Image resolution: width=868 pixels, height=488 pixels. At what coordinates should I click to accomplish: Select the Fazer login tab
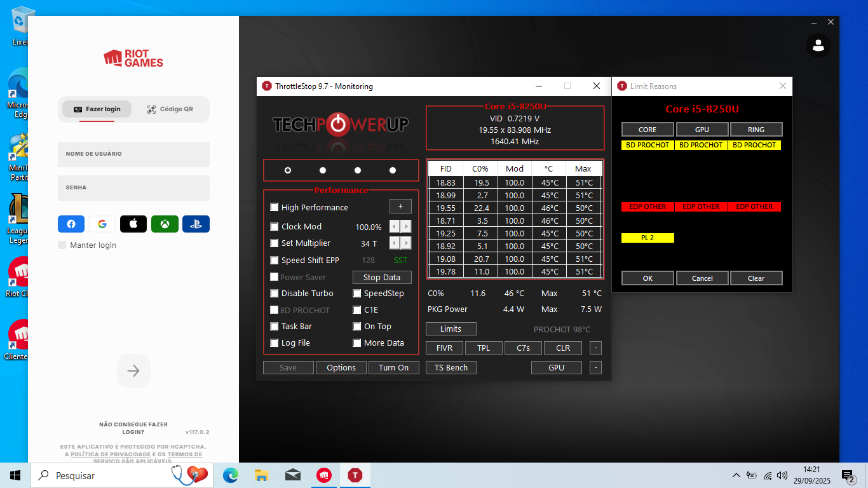tap(97, 109)
